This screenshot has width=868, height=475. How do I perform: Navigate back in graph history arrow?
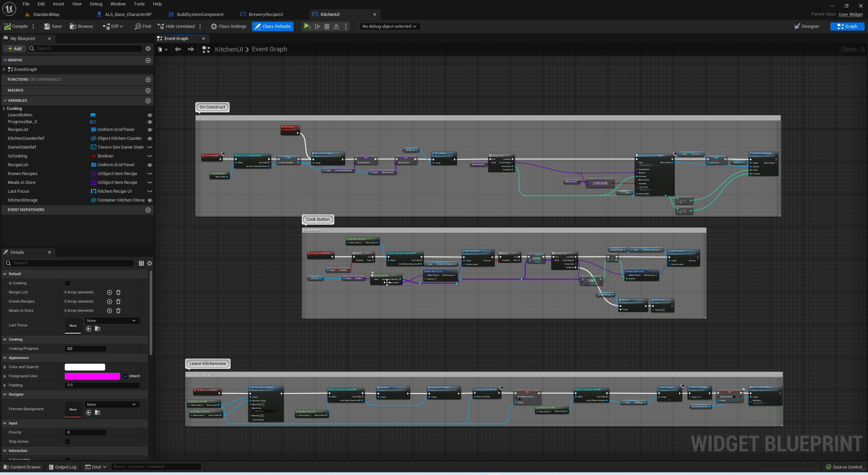click(178, 49)
